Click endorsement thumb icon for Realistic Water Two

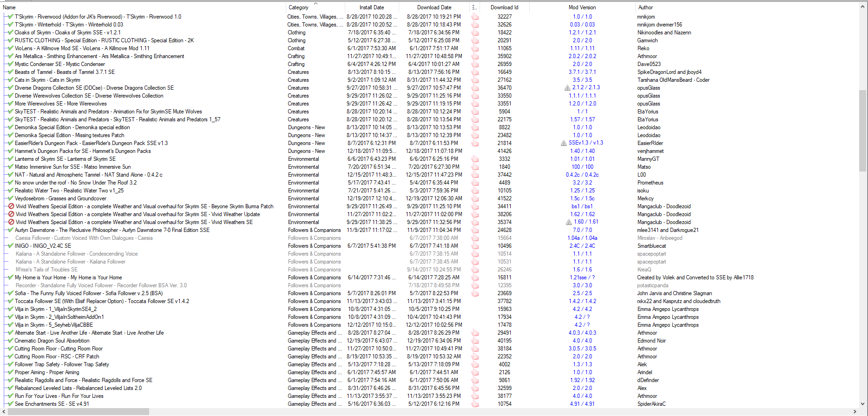(475, 191)
